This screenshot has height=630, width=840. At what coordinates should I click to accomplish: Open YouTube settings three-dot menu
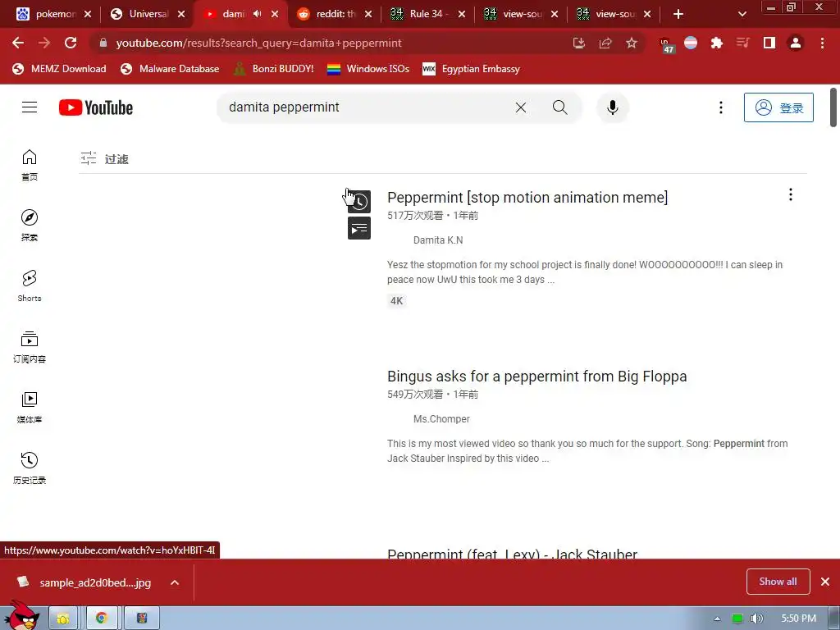click(x=721, y=107)
